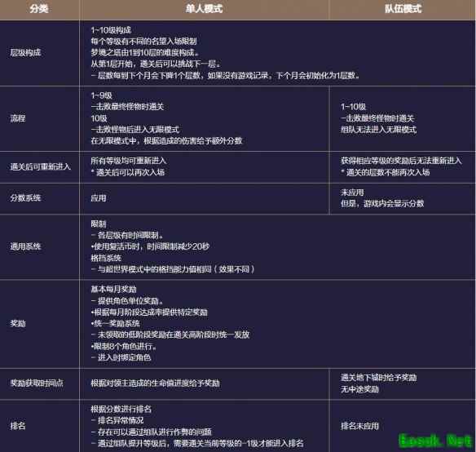476x452 pixels.
Task: Select the 通关后可重新进入 row label
Action: pos(41,166)
